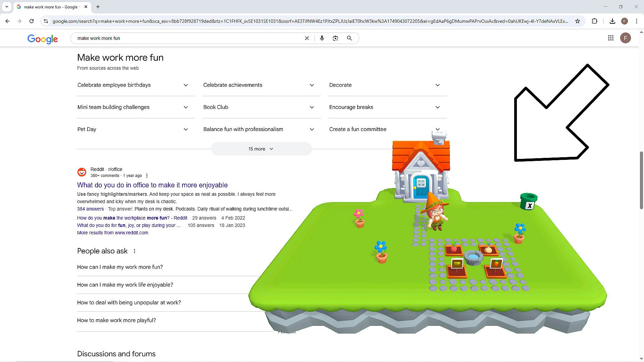Open a new browser tab

pos(98,7)
